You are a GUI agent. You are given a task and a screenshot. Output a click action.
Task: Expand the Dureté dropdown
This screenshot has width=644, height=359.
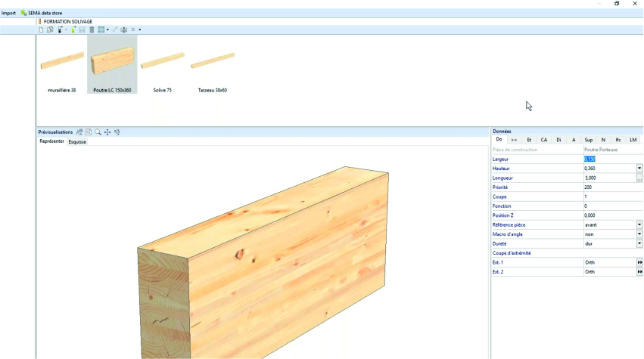(x=639, y=243)
